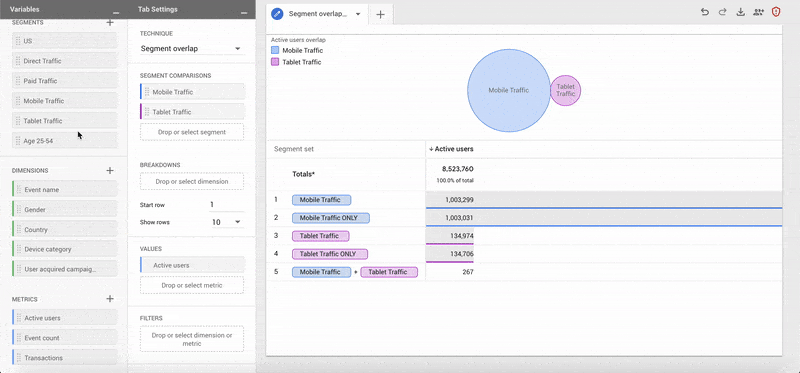Click the 134,974 value cell
This screenshot has width=800, height=373.
point(462,236)
